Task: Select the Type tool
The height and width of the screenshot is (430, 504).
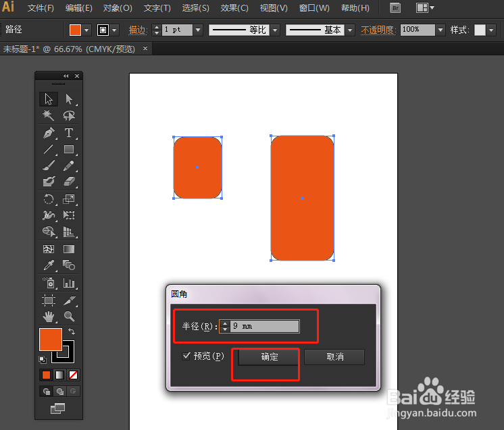Action: [x=69, y=133]
